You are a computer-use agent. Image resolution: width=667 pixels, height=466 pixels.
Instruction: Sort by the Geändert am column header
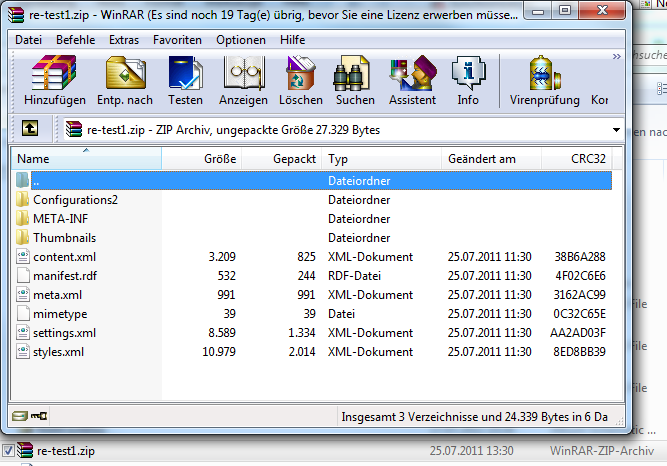pyautogui.click(x=482, y=159)
